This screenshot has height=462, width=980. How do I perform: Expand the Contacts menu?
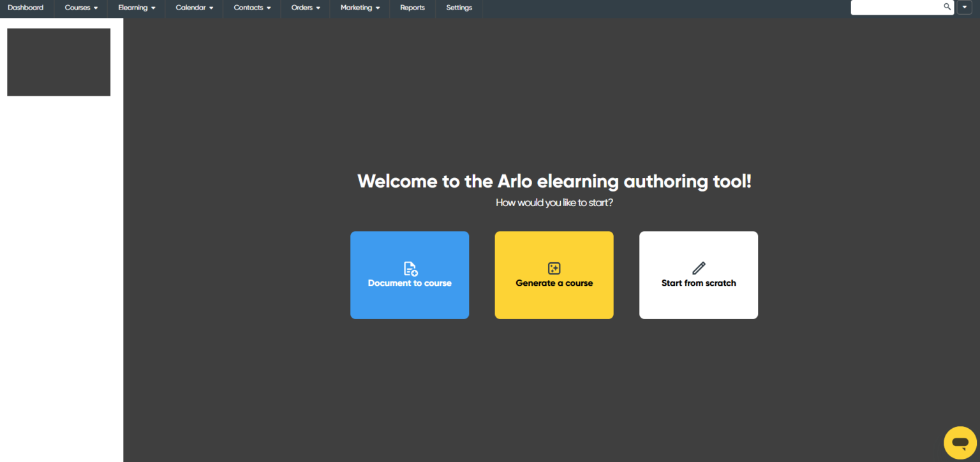(x=252, y=8)
